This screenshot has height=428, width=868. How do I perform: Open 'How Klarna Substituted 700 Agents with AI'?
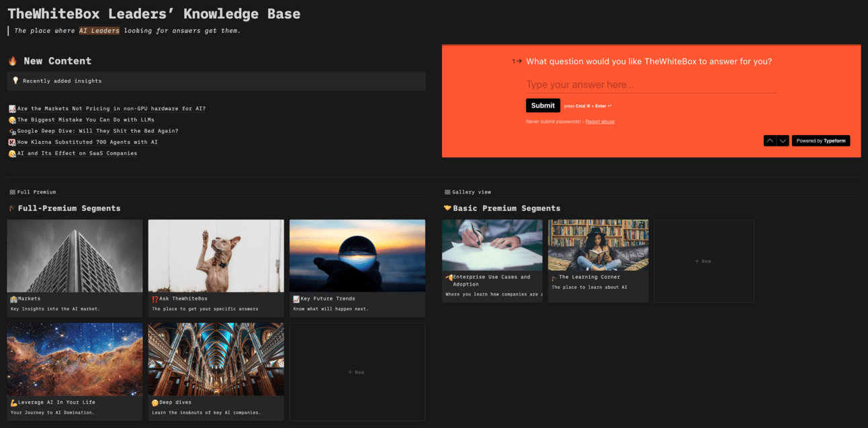(87, 142)
